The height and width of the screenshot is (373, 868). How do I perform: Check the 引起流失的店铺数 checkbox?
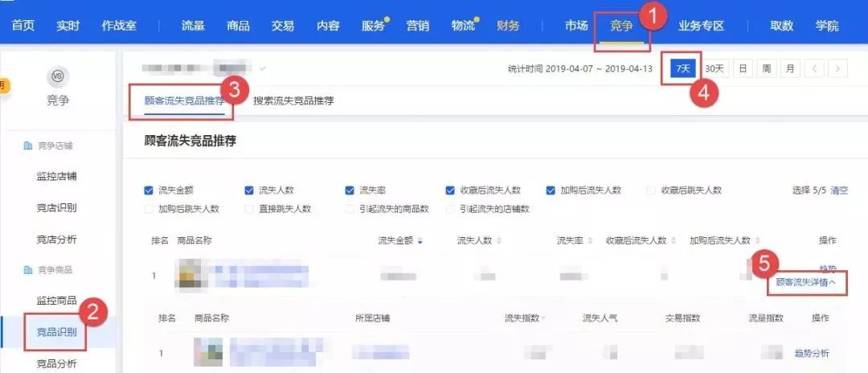[450, 209]
